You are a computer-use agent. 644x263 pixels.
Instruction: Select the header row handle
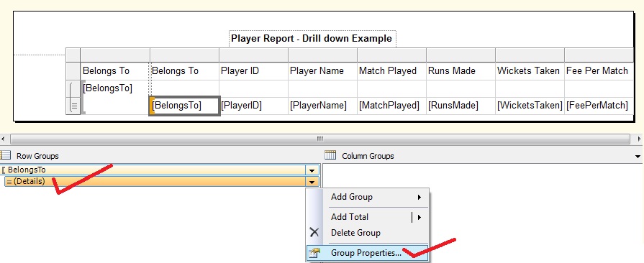73,71
